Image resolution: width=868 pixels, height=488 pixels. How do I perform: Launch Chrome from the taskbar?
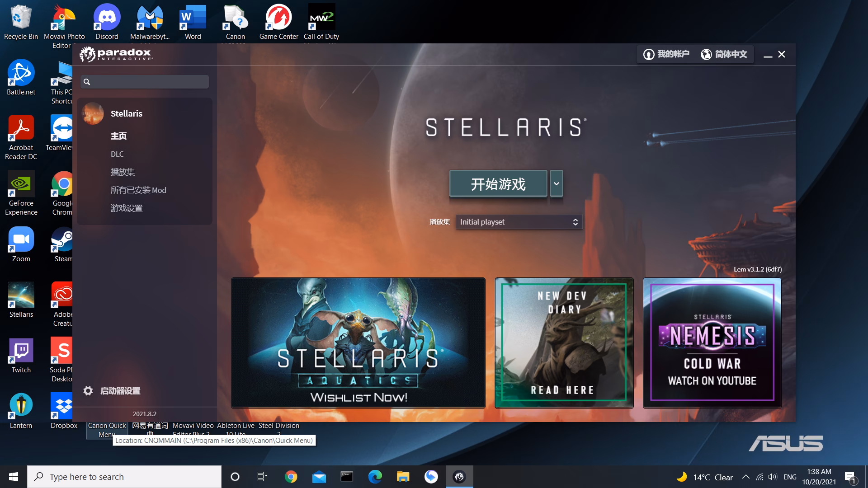(291, 477)
